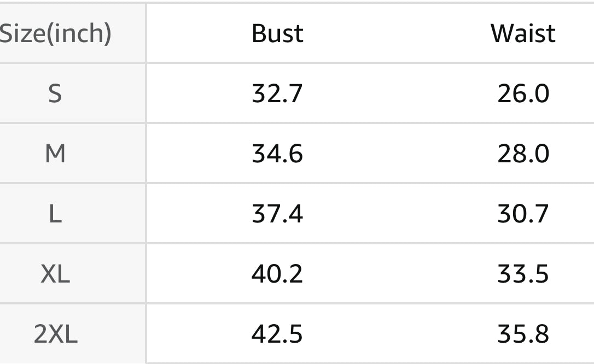Select bust value 34.6 for size M
Screen dimensions: 594x364
277,154
